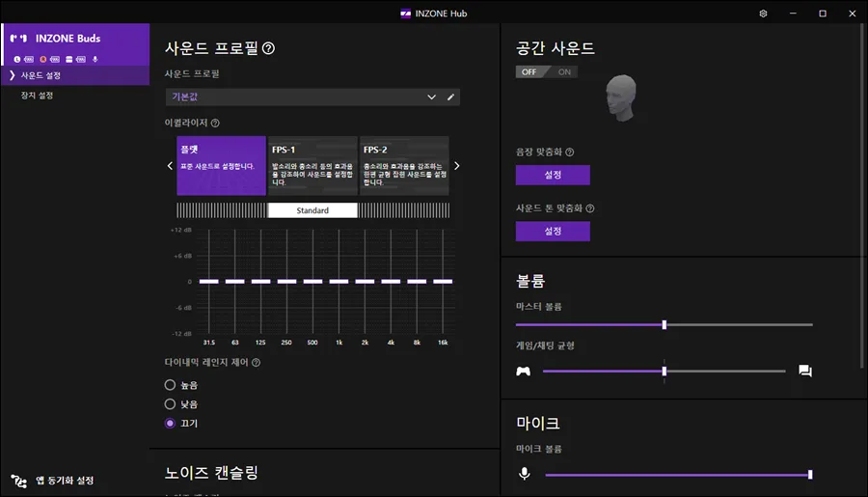Click the chat bubbles balance icon
The width and height of the screenshot is (868, 497).
pyautogui.click(x=805, y=371)
